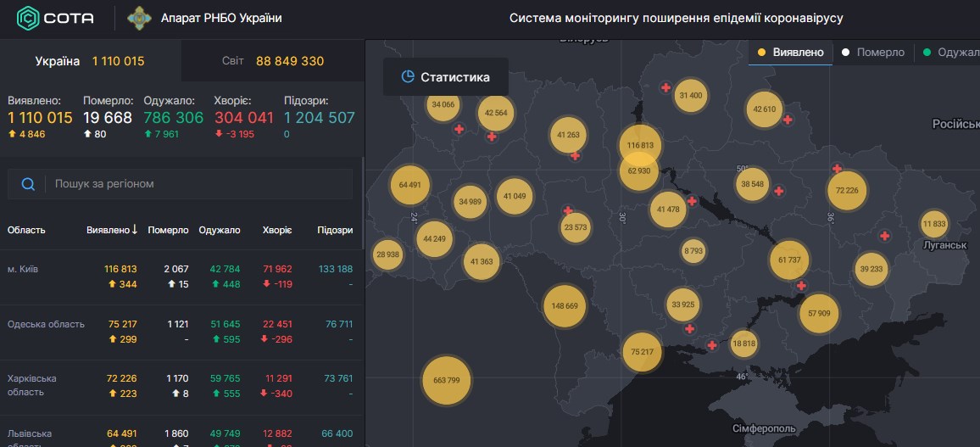Click total detected value 1 110 015 in summary

pyautogui.click(x=40, y=118)
